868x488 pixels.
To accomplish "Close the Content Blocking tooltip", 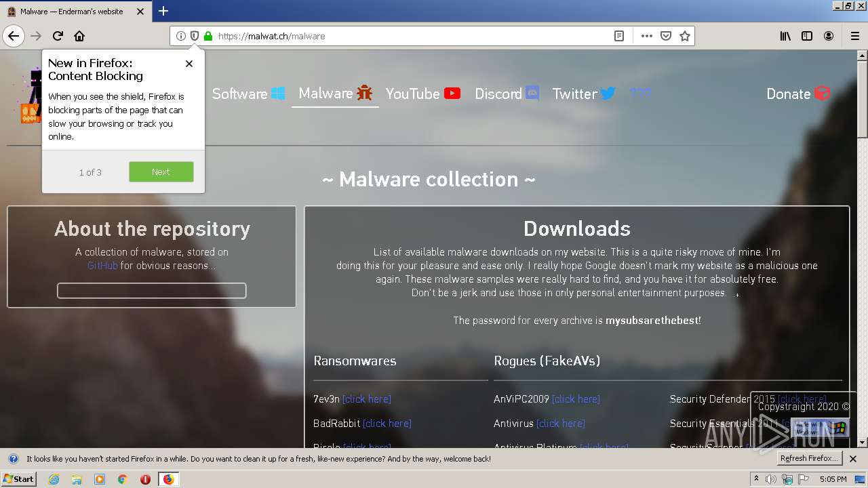I will (189, 64).
